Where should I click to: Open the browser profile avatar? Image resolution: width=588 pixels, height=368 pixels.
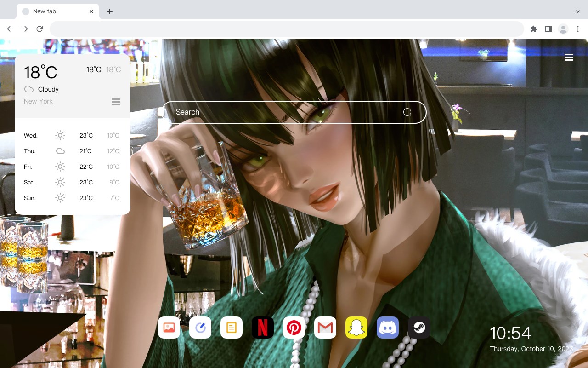(x=563, y=29)
